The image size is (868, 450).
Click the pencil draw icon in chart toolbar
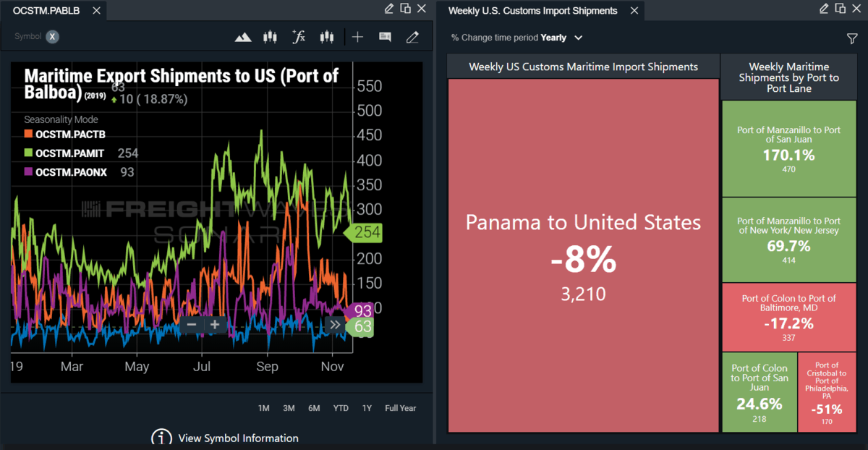click(412, 37)
